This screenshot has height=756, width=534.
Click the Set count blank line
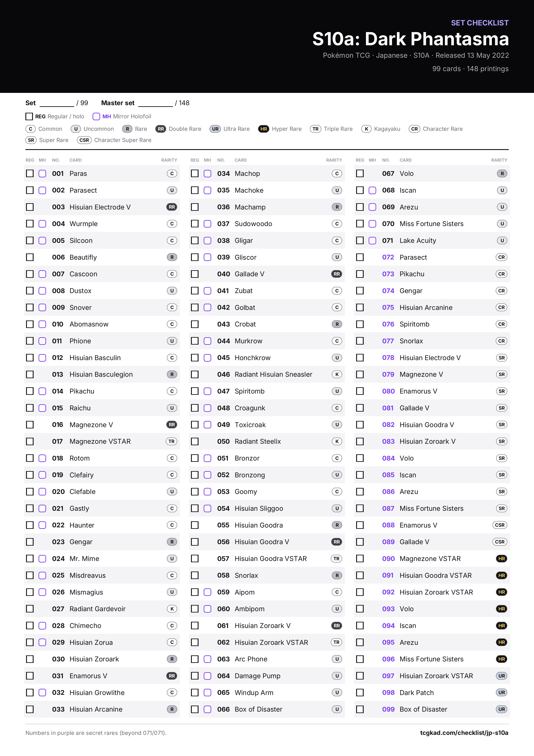57,103
